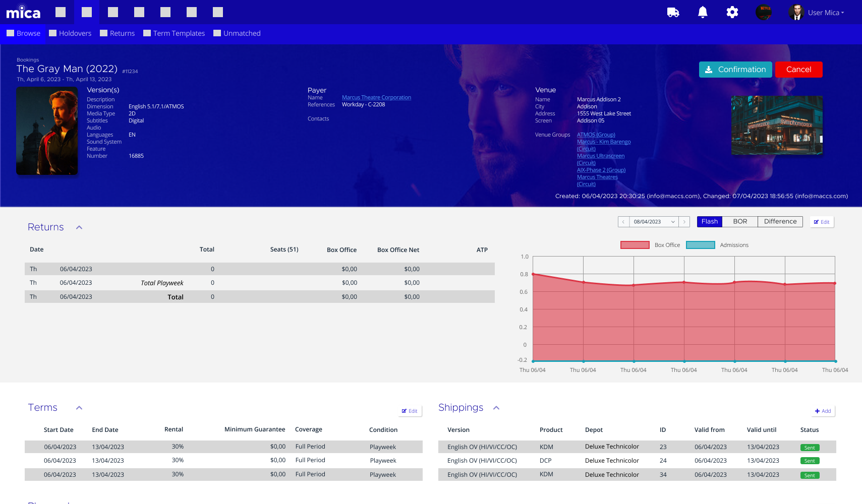Open the Browse tab

(x=23, y=33)
